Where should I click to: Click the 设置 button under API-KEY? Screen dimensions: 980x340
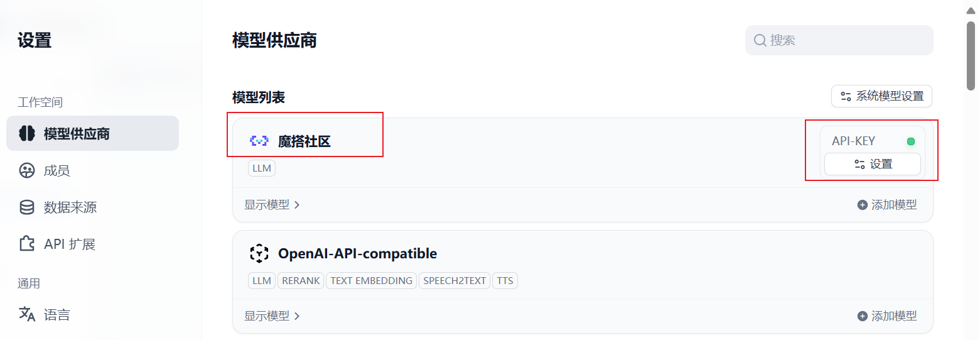click(872, 164)
